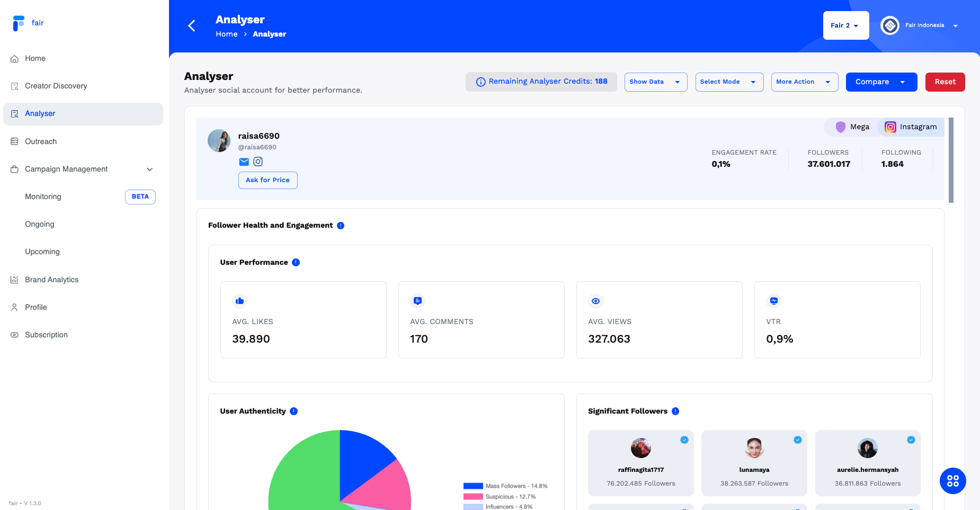Click the Analyser breadcrumb link
The image size is (980, 510).
(x=269, y=34)
